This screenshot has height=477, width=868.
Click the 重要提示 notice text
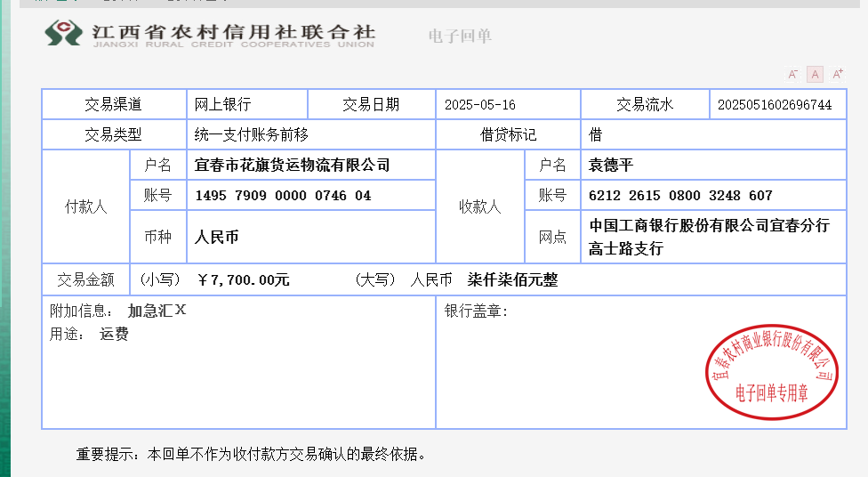click(x=252, y=454)
